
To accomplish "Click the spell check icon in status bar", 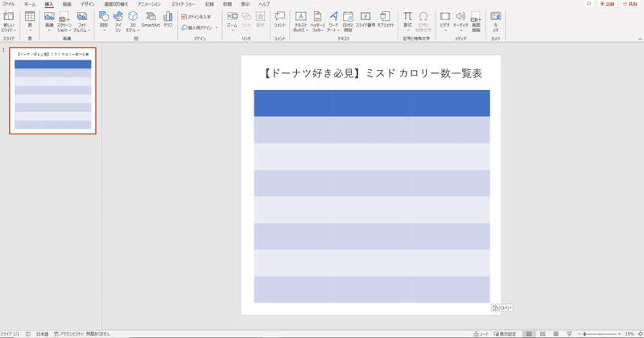I will [28, 334].
